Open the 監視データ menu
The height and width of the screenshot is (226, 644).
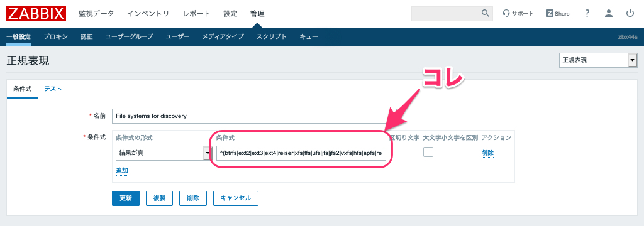[x=96, y=14]
